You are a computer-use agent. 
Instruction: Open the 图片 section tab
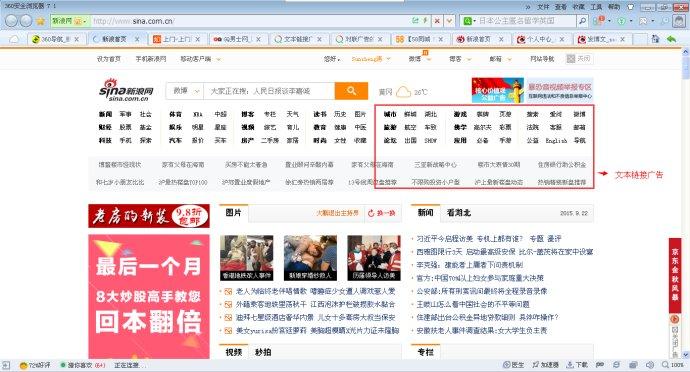pos(233,213)
